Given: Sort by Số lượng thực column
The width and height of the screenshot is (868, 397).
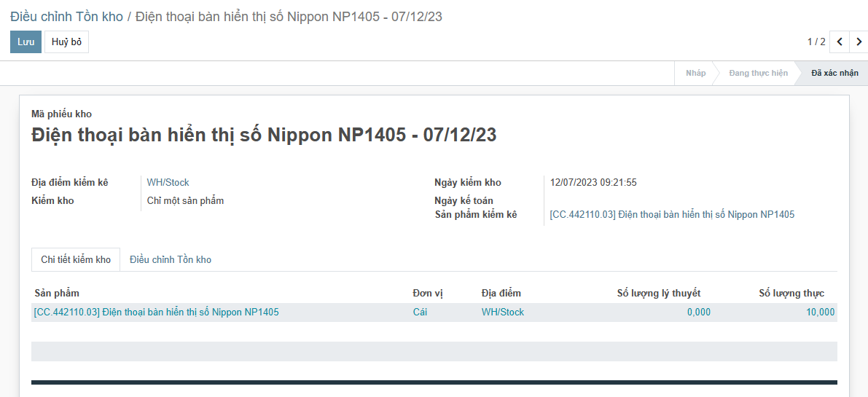Looking at the screenshot, I should coord(791,293).
